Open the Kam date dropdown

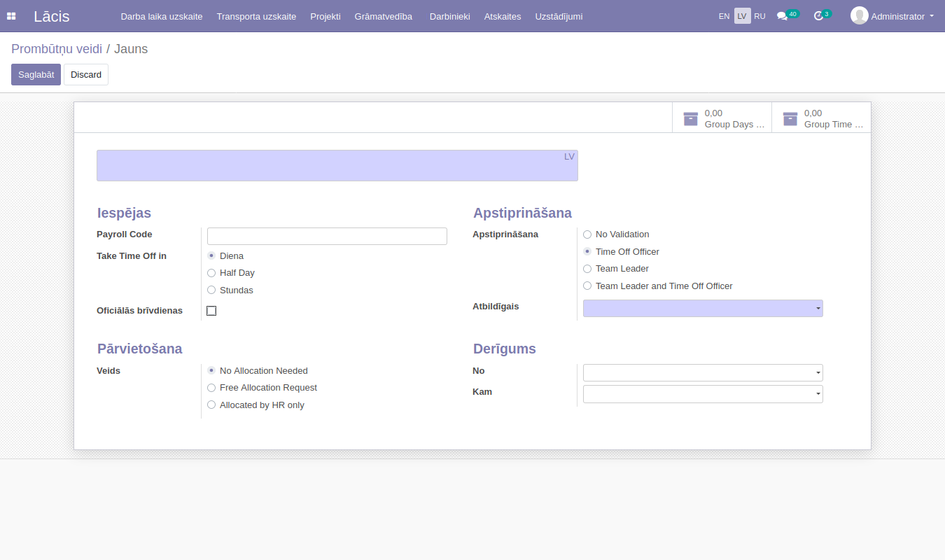(x=703, y=394)
